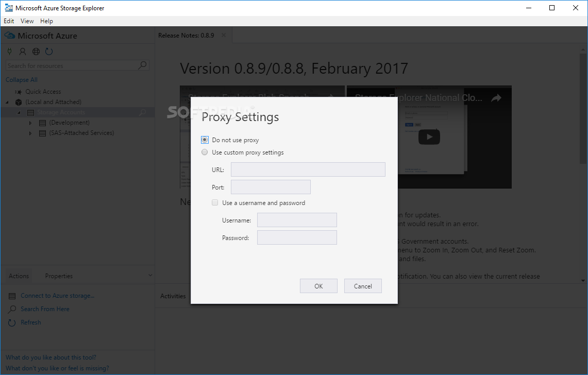Click the Password input field
Viewport: 588px width, 375px height.
coord(297,237)
